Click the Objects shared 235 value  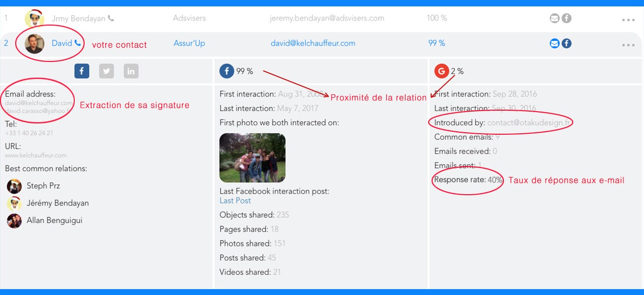click(x=283, y=215)
